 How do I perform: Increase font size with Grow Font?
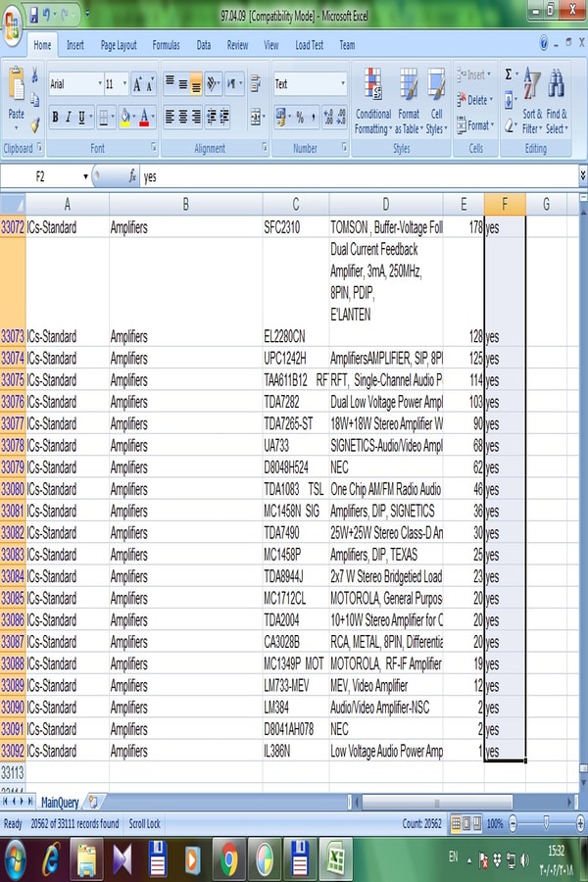point(137,84)
